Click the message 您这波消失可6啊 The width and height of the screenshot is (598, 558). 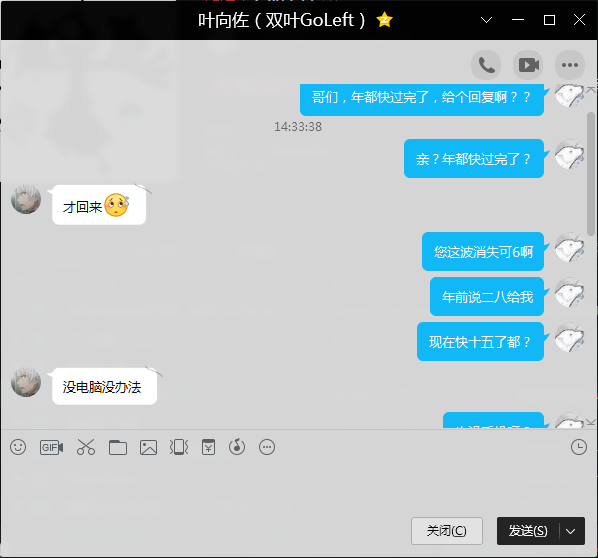tap(483, 251)
